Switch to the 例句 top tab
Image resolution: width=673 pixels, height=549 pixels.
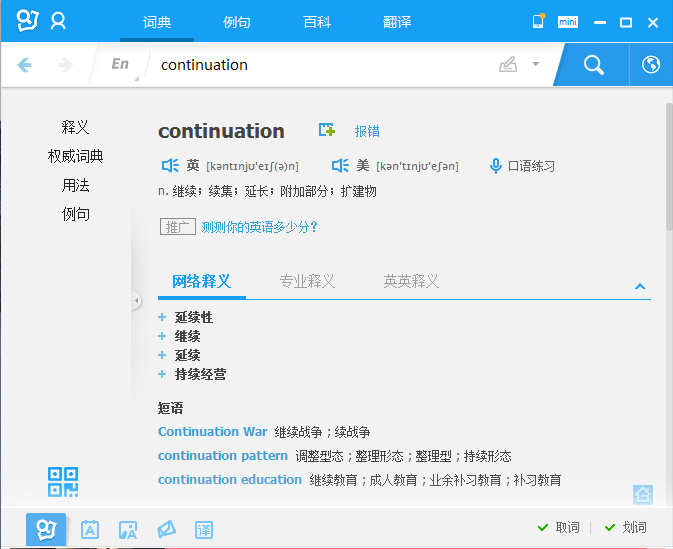pos(236,22)
